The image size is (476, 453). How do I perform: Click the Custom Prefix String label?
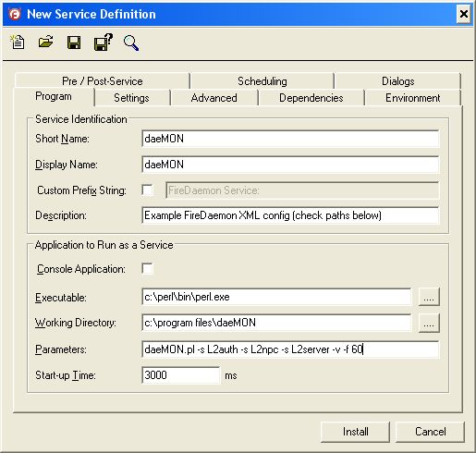pyautogui.click(x=81, y=190)
